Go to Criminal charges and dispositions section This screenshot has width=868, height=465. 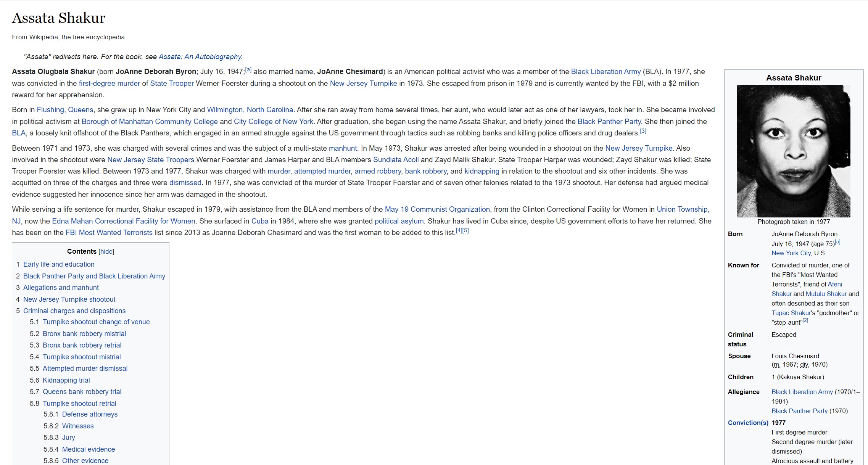[74, 311]
